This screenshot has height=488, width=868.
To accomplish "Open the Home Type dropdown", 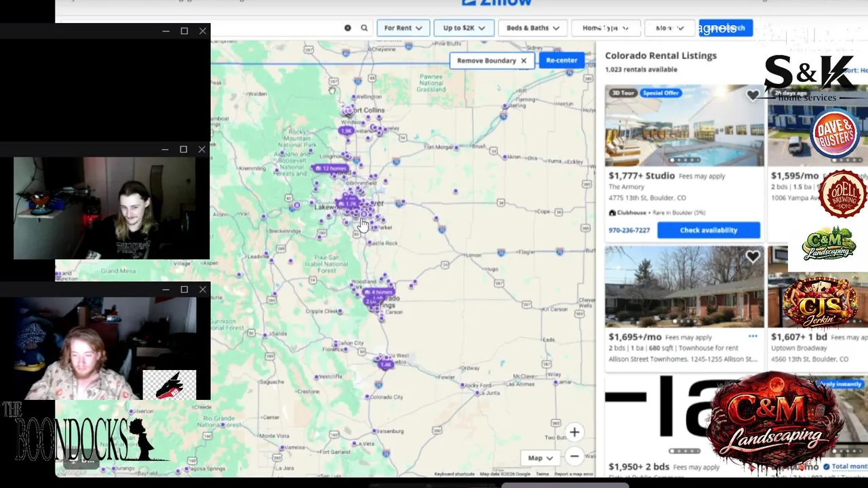I will (x=605, y=28).
